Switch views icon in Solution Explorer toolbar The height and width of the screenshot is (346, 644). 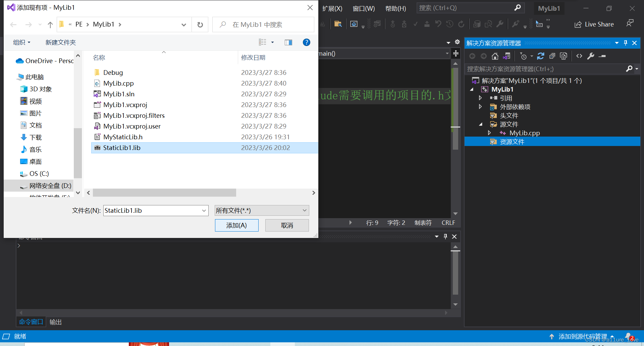click(506, 56)
